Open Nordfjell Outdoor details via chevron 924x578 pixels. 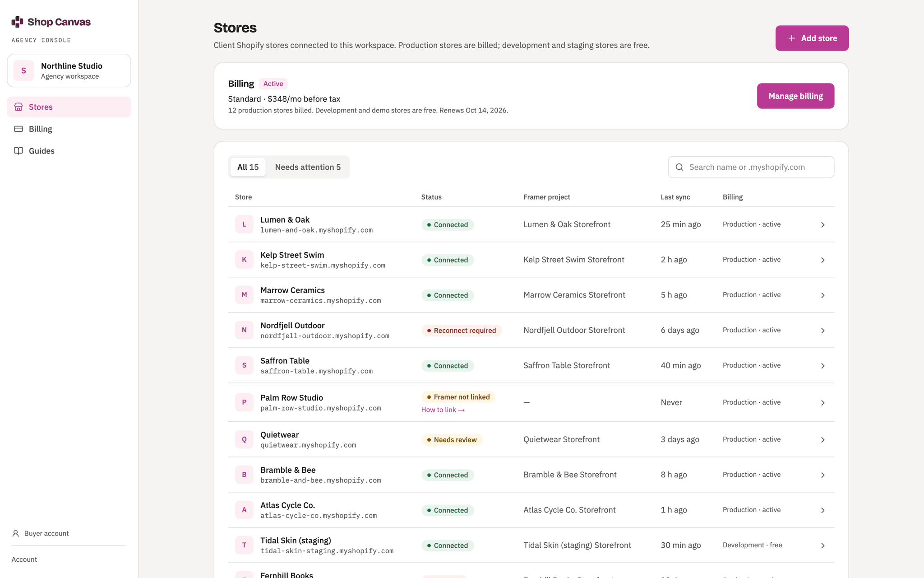(x=822, y=331)
